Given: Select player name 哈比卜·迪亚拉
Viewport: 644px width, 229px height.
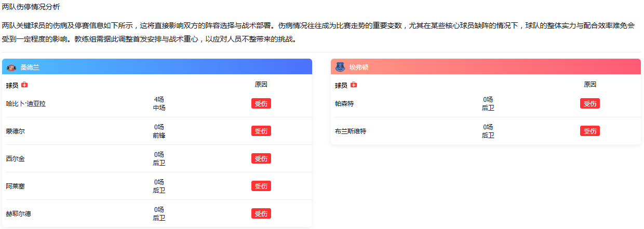Looking at the screenshot, I should point(26,104).
